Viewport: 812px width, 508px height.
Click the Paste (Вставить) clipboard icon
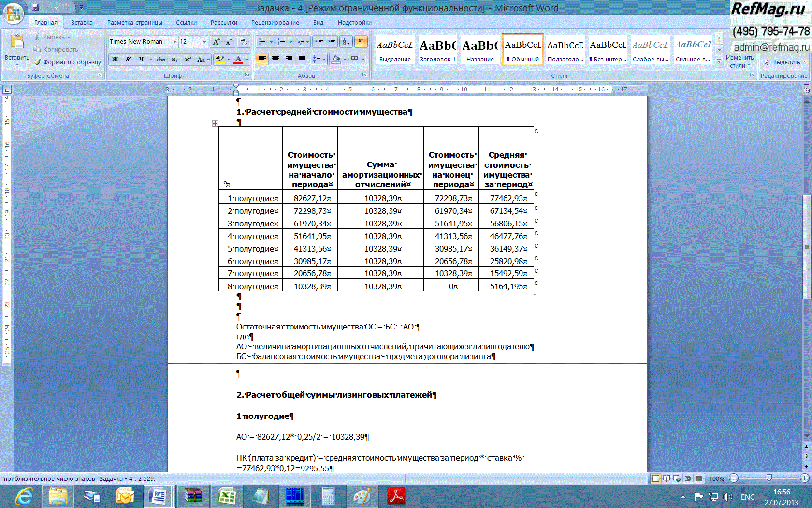[x=17, y=43]
